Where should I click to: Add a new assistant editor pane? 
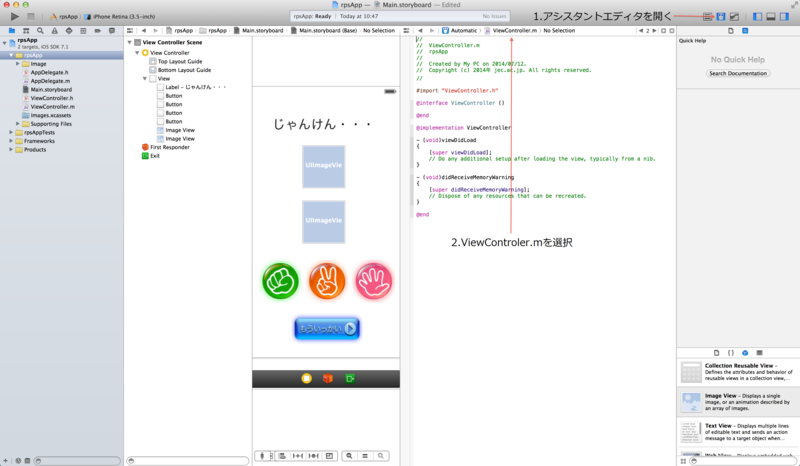[x=663, y=31]
